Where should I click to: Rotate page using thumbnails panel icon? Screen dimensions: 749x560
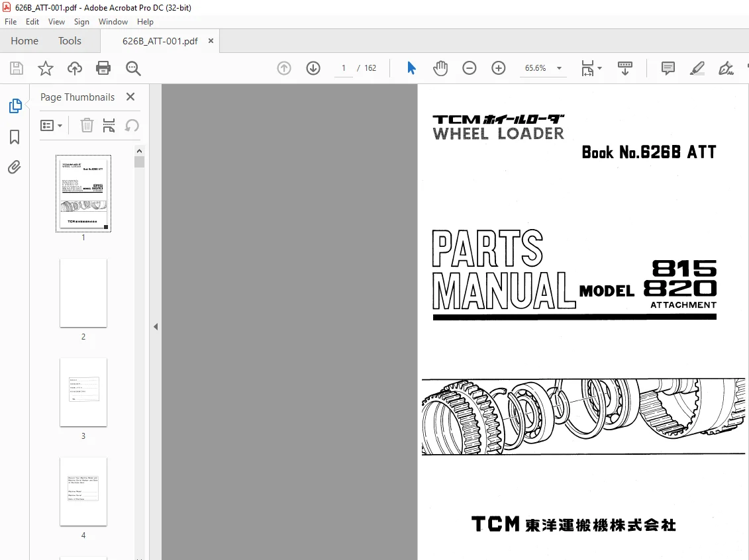click(132, 126)
